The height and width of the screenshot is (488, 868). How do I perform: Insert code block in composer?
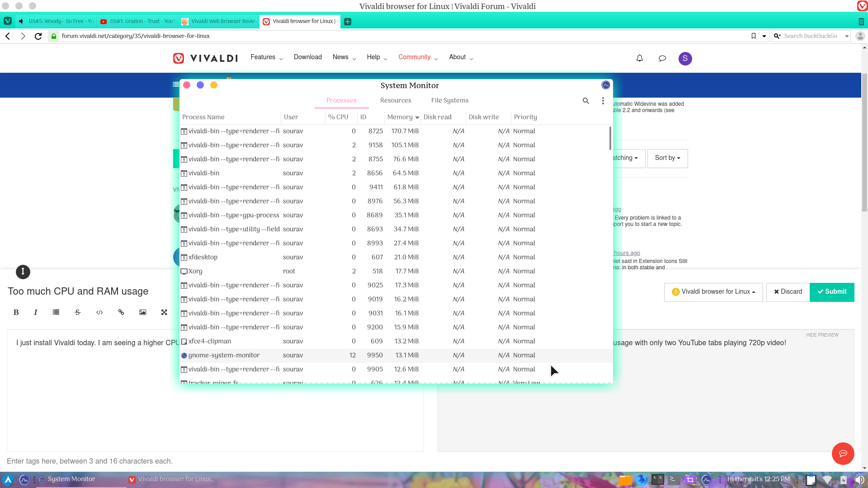pyautogui.click(x=99, y=312)
